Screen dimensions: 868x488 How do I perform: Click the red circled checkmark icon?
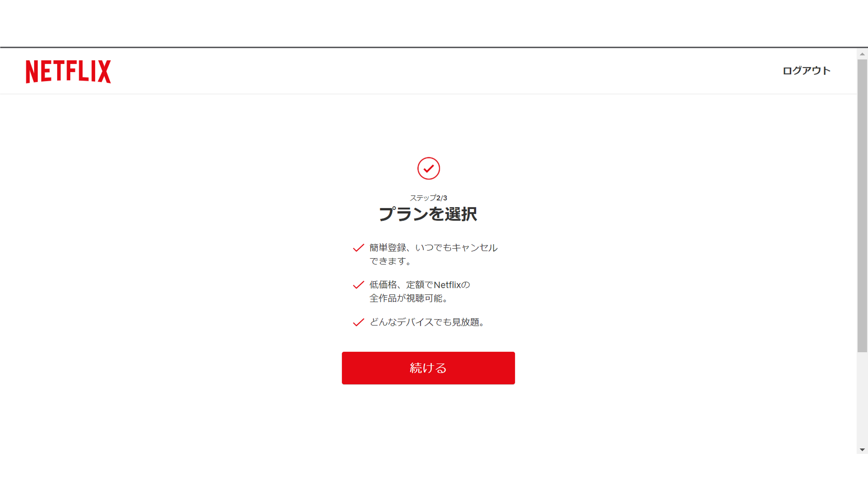tap(428, 168)
